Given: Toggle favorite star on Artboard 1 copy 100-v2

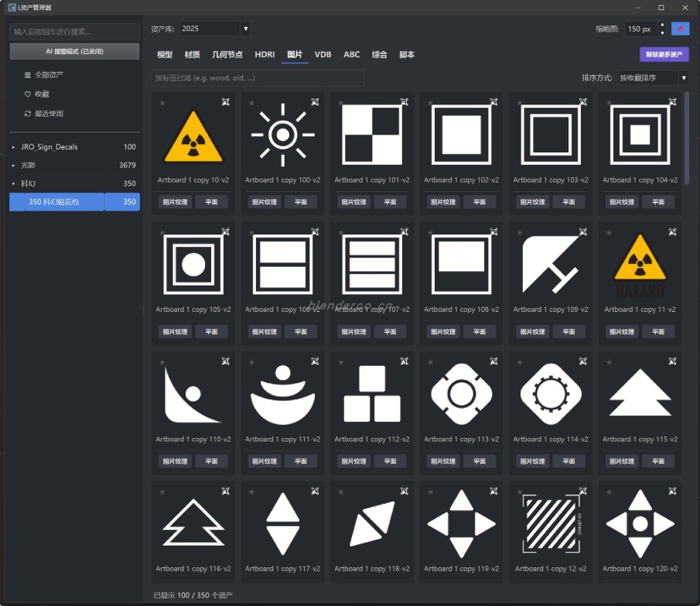Looking at the screenshot, I should coord(252,103).
